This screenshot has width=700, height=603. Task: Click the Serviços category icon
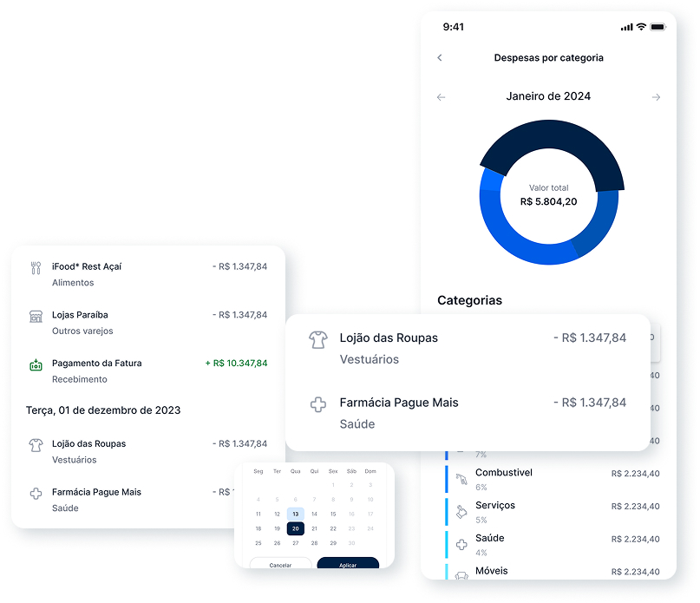pyautogui.click(x=459, y=511)
